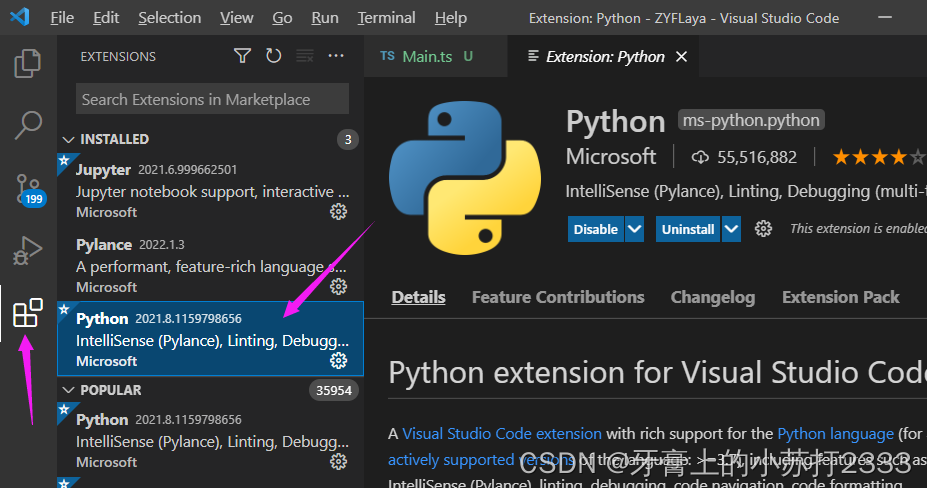Click the popular count badge 35954
927x488 pixels.
[333, 390]
